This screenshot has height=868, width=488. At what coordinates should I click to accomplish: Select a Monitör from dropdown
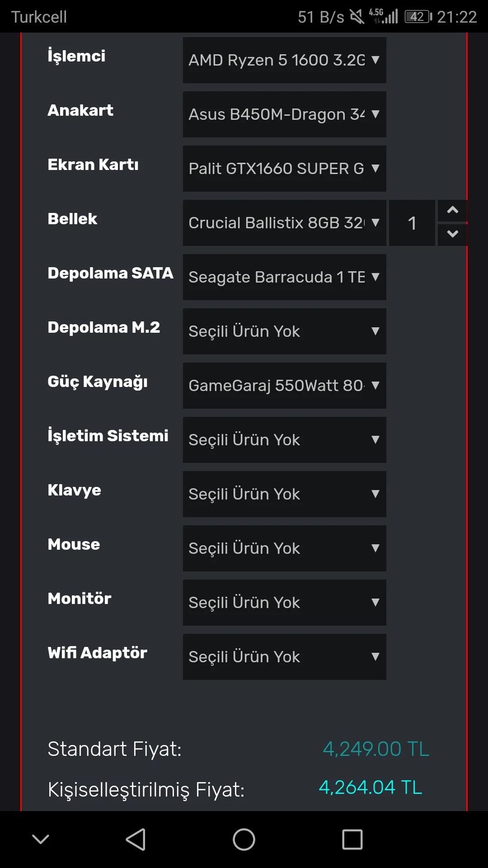(284, 603)
